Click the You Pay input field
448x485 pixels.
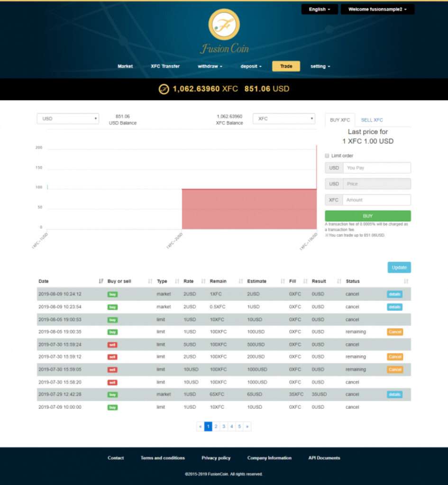[x=376, y=168]
